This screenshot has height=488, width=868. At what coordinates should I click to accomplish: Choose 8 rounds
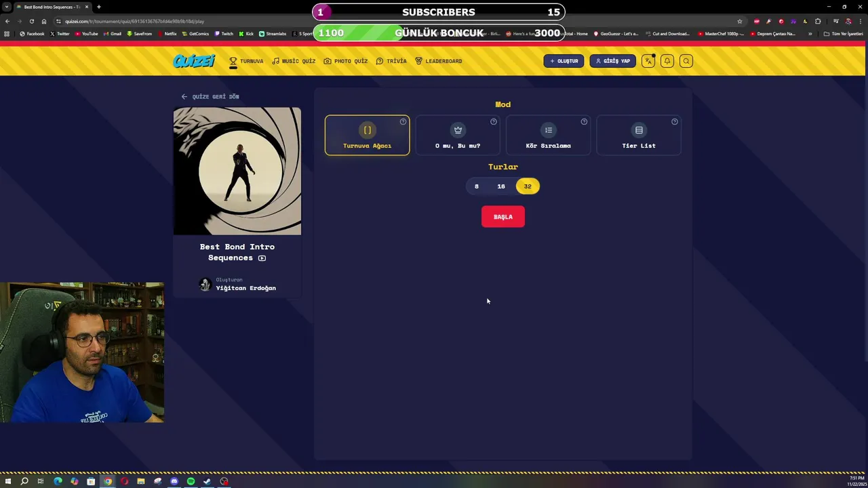coord(477,186)
